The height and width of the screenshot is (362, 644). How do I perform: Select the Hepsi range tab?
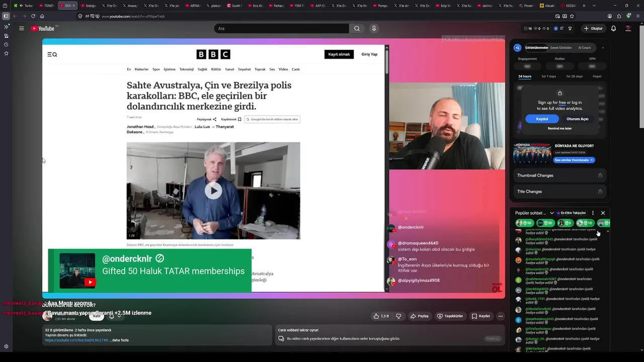point(597,76)
